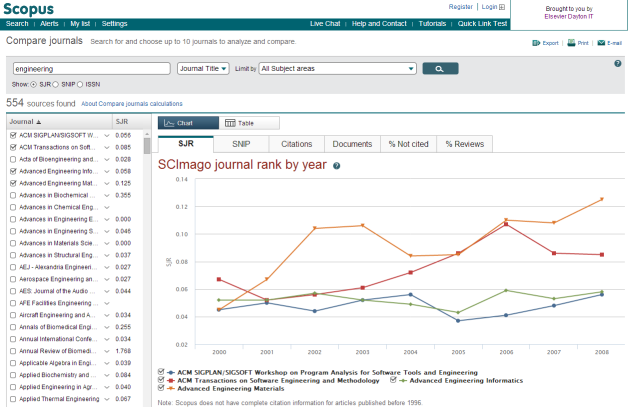The image size is (628, 407).
Task: Select the % Not cited tab
Action: pos(409,144)
